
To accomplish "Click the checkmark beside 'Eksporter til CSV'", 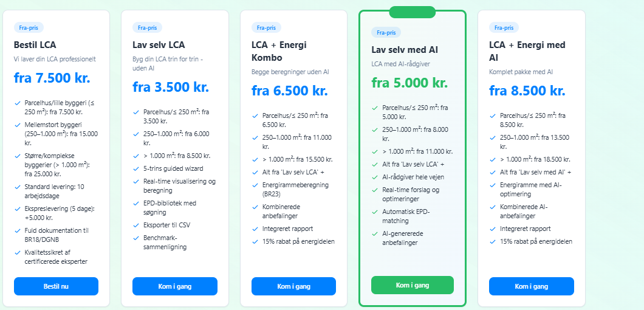I will [136, 224].
